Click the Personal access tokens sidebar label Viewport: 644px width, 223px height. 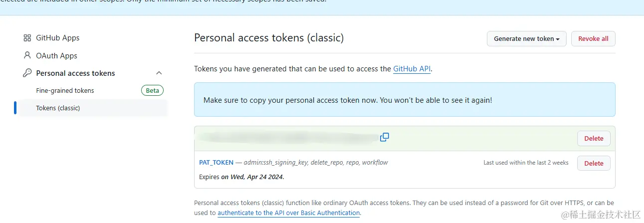pos(75,73)
